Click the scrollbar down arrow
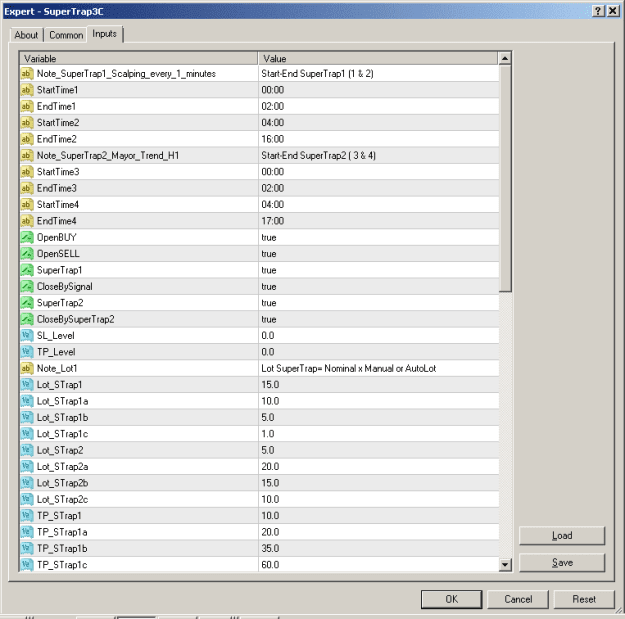 click(x=505, y=564)
